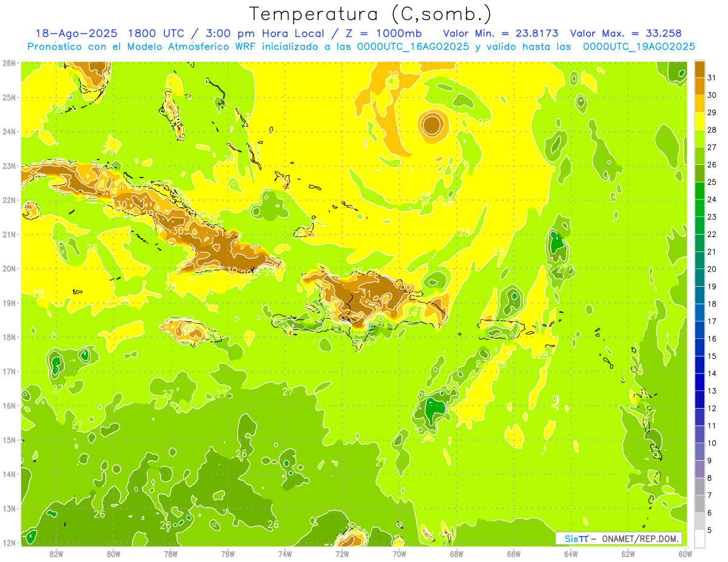Pick the dark brown legend swatch above 31

[x=699, y=69]
